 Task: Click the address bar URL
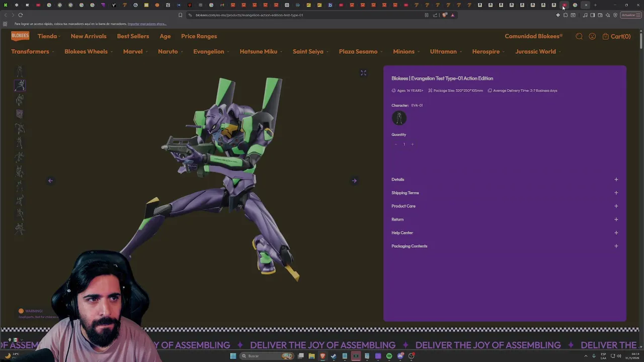click(250, 15)
